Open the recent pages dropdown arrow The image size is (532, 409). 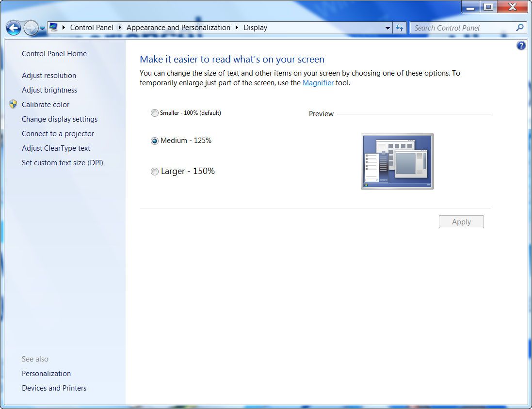(x=42, y=28)
